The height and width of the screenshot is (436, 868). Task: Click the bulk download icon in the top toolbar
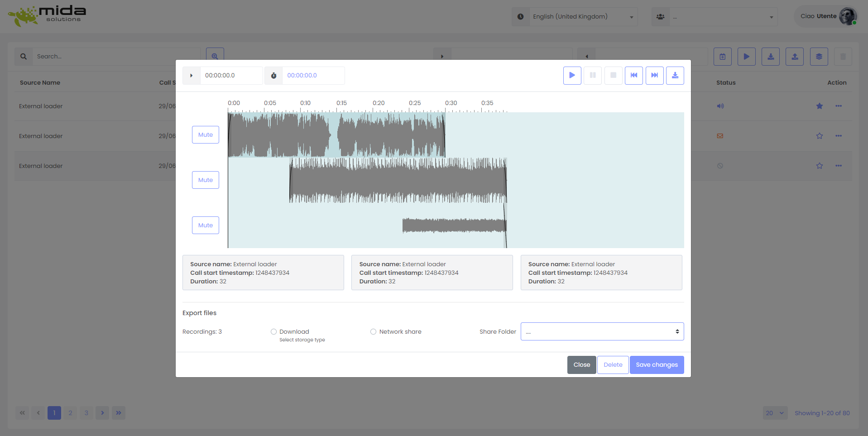770,57
